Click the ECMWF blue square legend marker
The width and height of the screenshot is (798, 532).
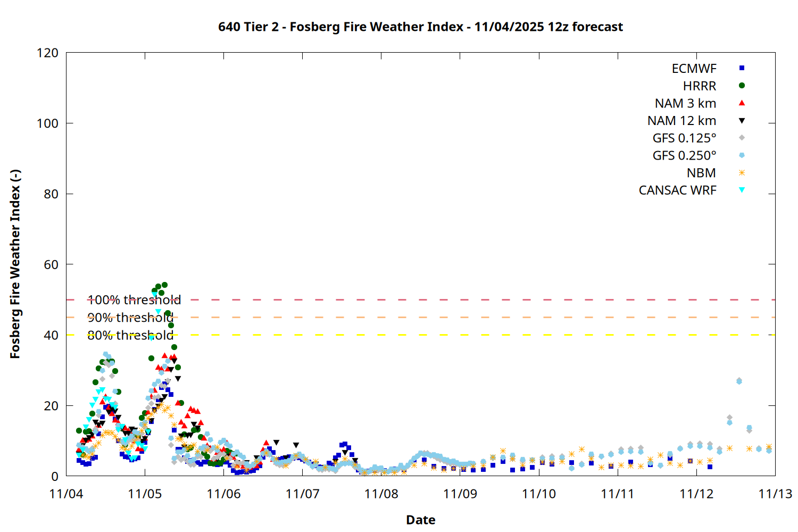(x=742, y=68)
